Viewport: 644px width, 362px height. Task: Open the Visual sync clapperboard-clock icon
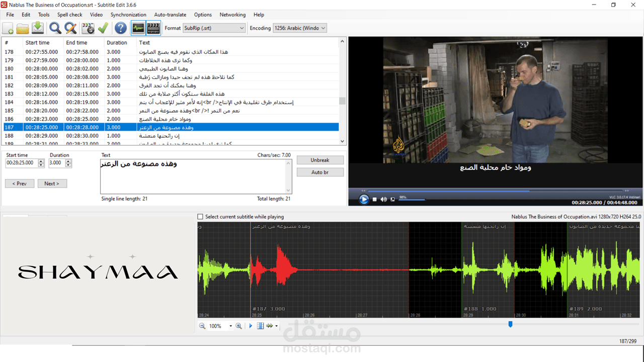pos(88,28)
